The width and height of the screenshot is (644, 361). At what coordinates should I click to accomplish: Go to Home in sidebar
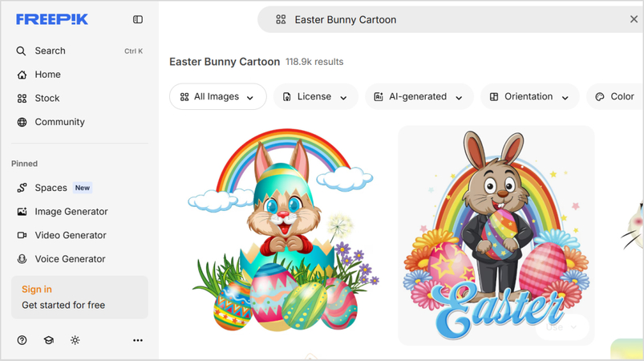(47, 75)
